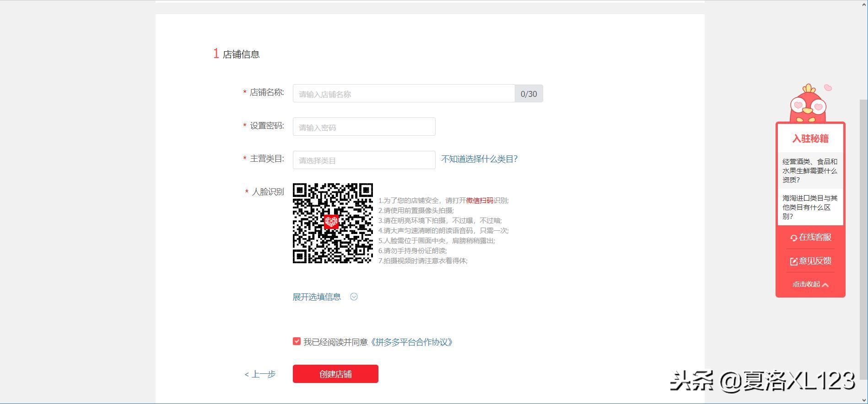Click instruction 2.请使用前置摄像头拍摄
The height and width of the screenshot is (404, 868).
(416, 211)
